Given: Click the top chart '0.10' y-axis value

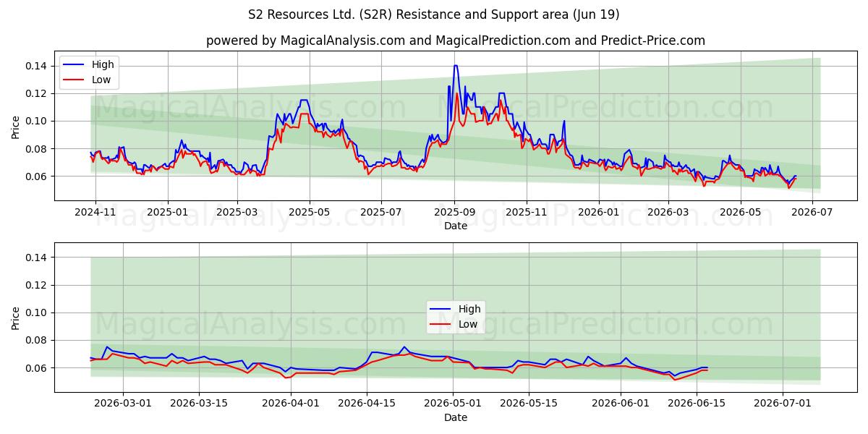Looking at the screenshot, I should click(37, 121).
